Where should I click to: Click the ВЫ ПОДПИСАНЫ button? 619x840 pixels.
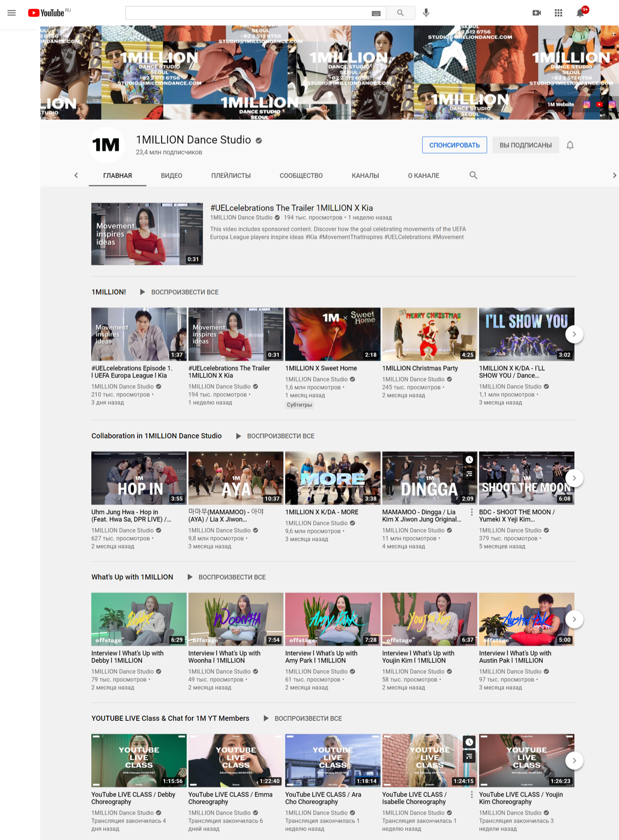point(525,145)
